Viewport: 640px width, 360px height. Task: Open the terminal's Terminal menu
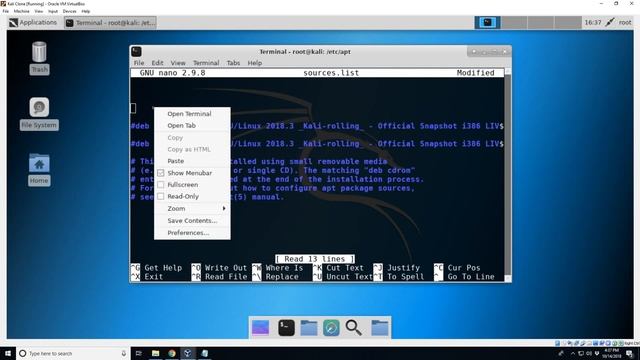tap(206, 63)
